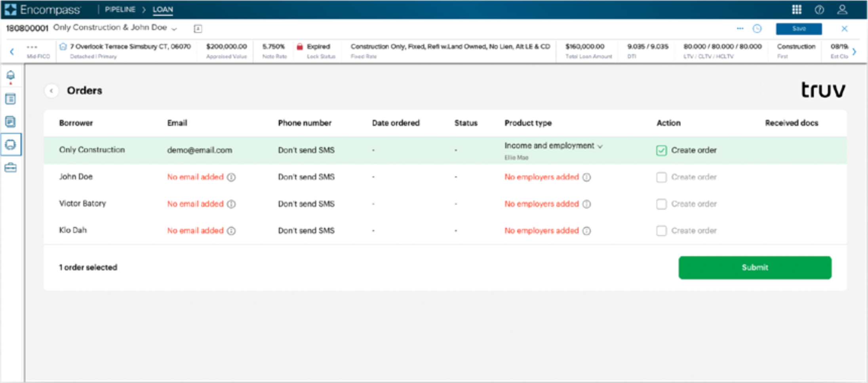This screenshot has width=868, height=383.
Task: Click the info icon beside Klo Dah's employers warning
Action: [x=587, y=231]
